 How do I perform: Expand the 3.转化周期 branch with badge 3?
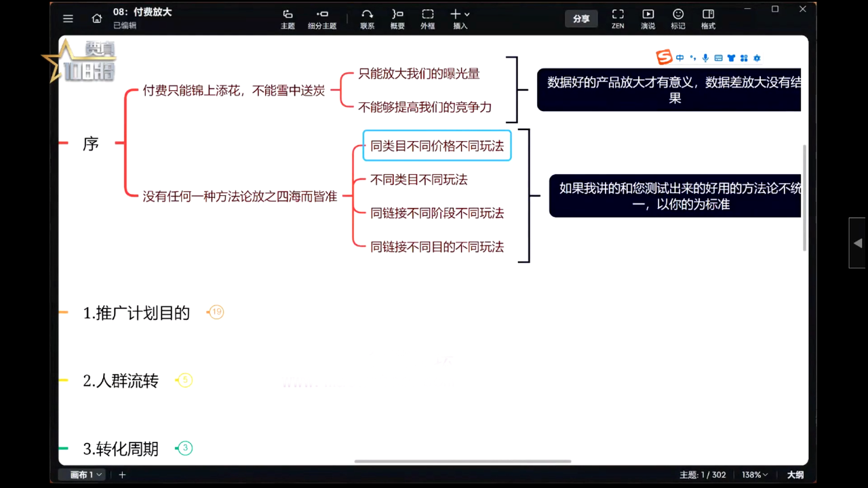coord(185,448)
